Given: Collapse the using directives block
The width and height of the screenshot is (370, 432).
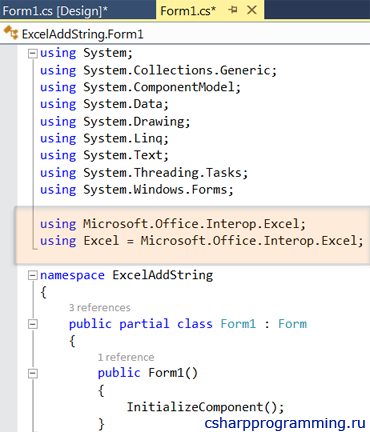Looking at the screenshot, I should 33,53.
